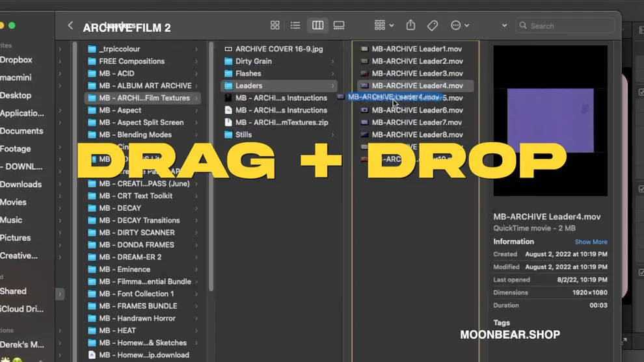Open the Group By options menu
644x362 pixels.
(383, 25)
